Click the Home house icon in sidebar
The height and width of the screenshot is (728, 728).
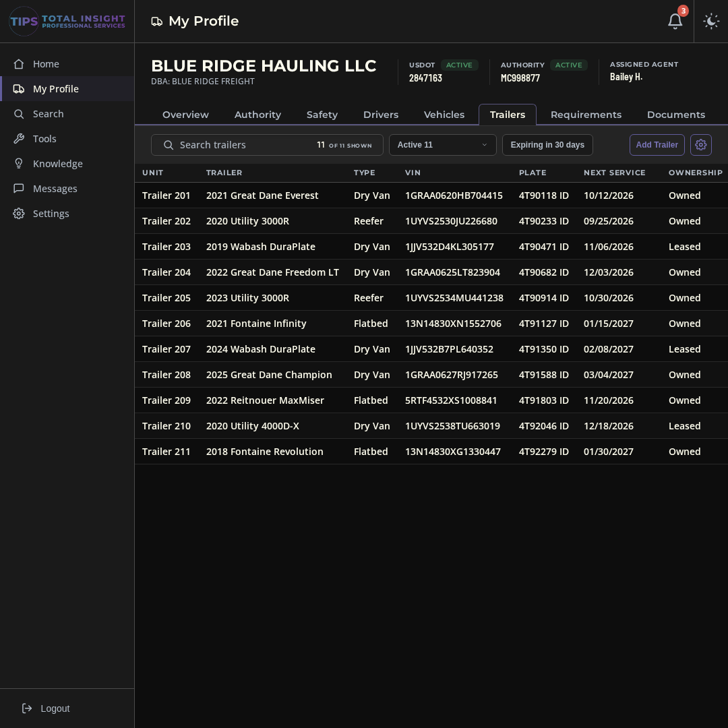(x=19, y=64)
